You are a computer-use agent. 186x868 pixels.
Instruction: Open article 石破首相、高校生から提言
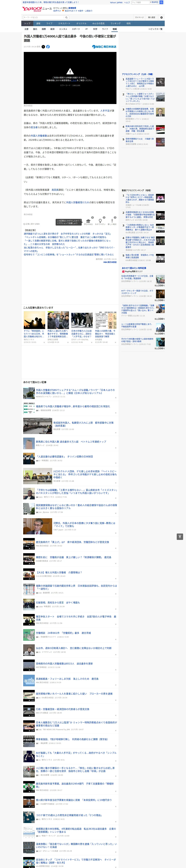pos(58,603)
